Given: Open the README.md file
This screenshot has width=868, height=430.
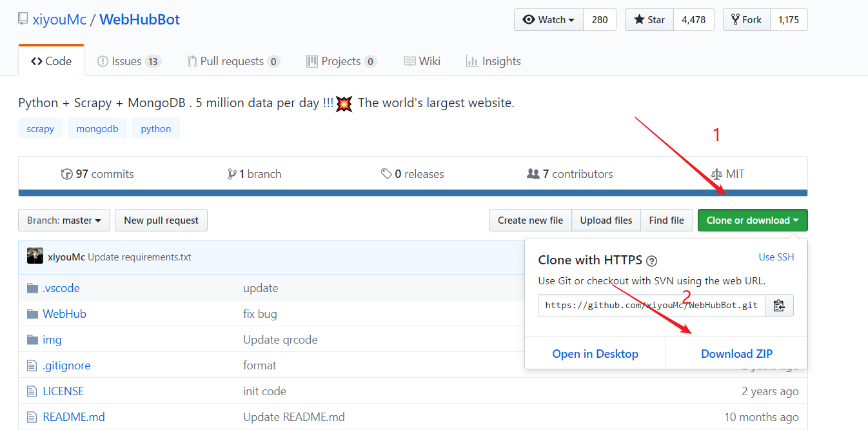Looking at the screenshot, I should (x=74, y=417).
